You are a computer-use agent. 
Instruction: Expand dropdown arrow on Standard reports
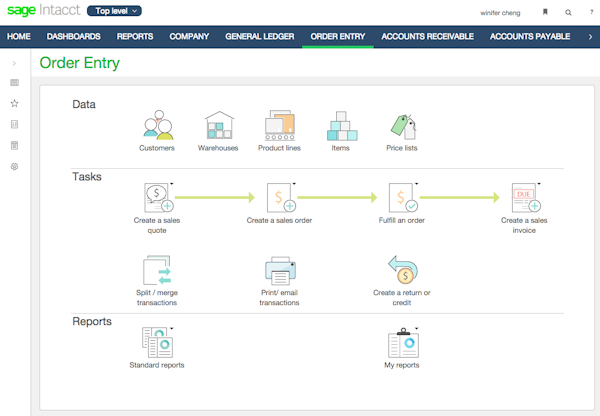pyautogui.click(x=173, y=329)
